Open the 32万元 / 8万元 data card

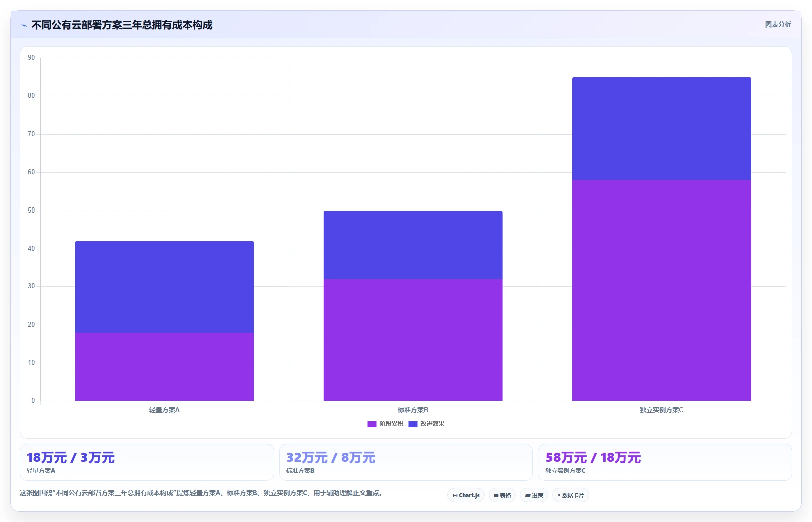pyautogui.click(x=406, y=462)
